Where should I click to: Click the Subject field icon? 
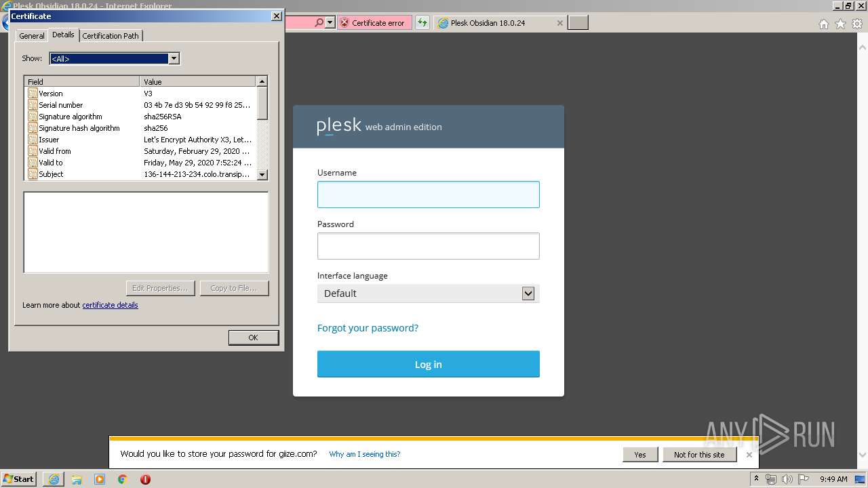pyautogui.click(x=33, y=174)
